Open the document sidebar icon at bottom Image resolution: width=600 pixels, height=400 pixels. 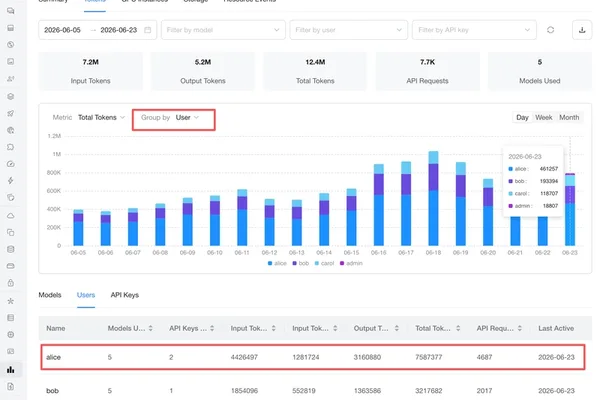(x=11, y=386)
